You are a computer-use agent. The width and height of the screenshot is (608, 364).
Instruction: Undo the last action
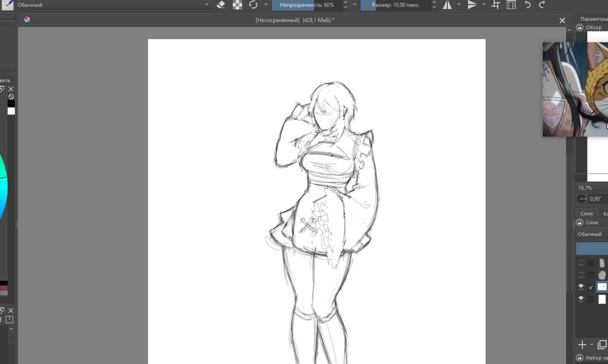pyautogui.click(x=527, y=5)
